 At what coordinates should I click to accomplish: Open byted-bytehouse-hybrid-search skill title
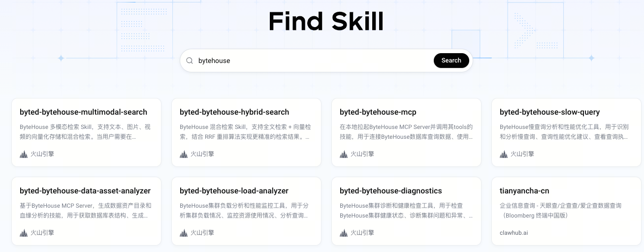234,112
